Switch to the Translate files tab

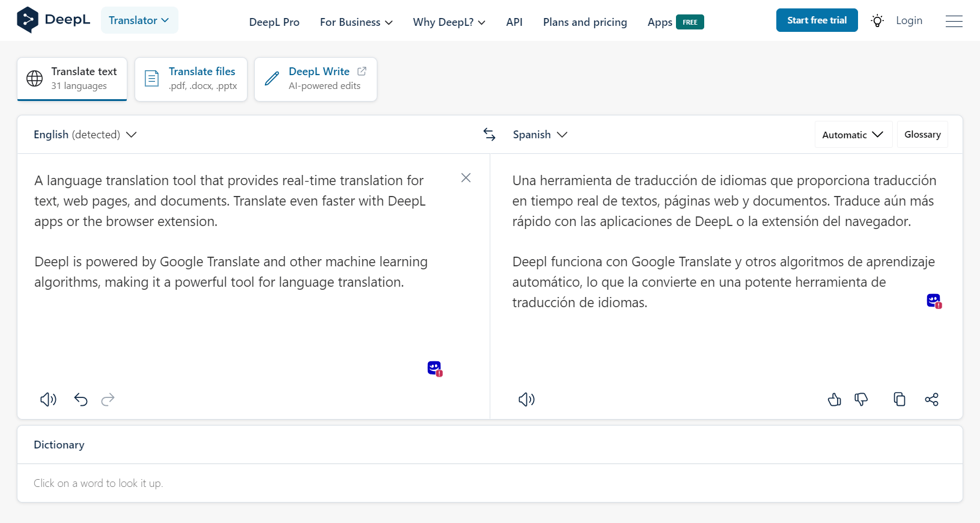click(191, 79)
